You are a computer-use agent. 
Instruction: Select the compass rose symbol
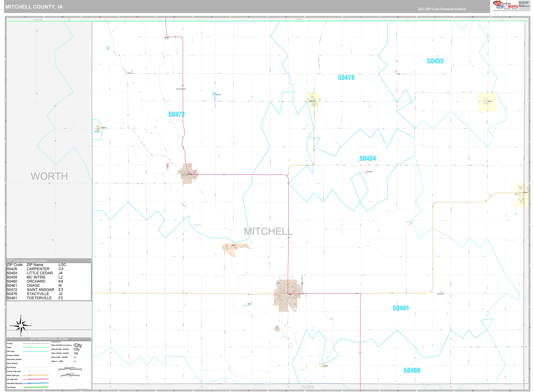point(21,326)
